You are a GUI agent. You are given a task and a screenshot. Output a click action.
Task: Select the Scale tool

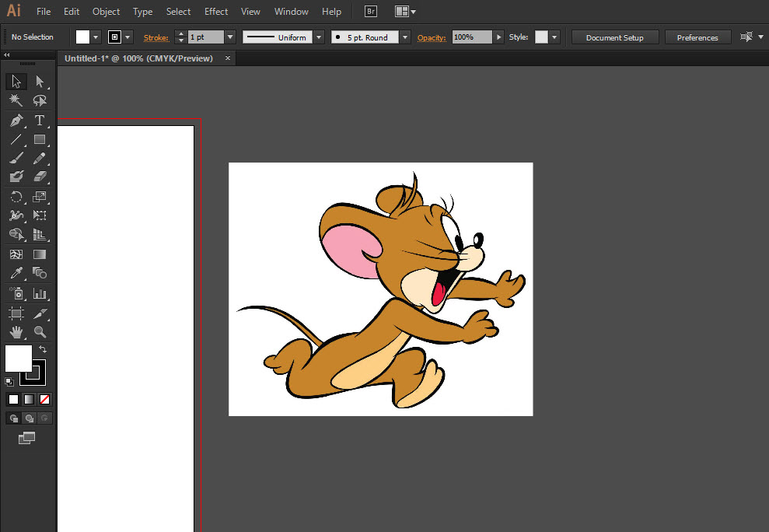click(x=40, y=197)
